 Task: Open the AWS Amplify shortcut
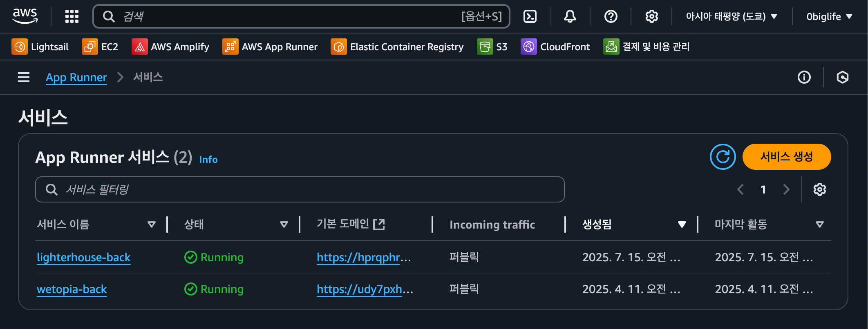click(x=170, y=47)
